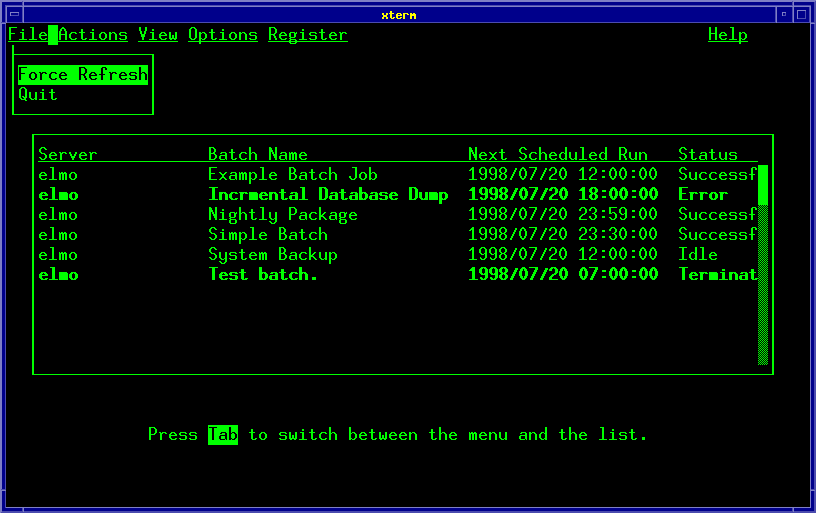Choose the Test batch. entry

262,275
